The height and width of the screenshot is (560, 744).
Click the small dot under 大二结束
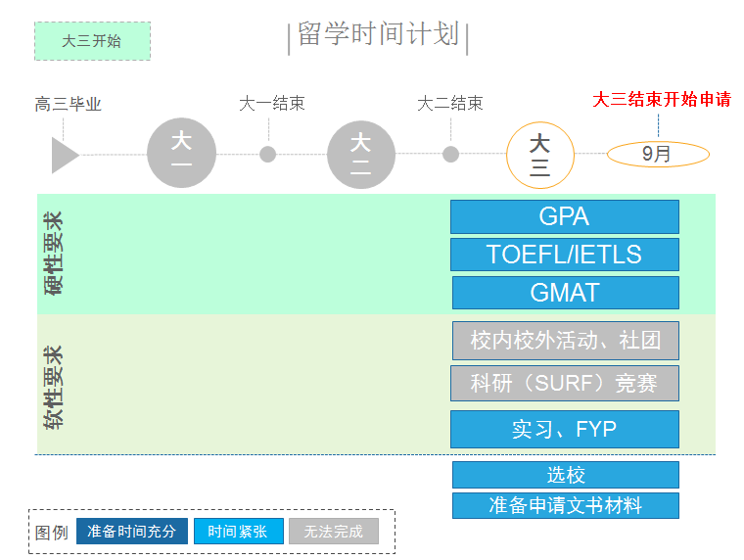[450, 154]
